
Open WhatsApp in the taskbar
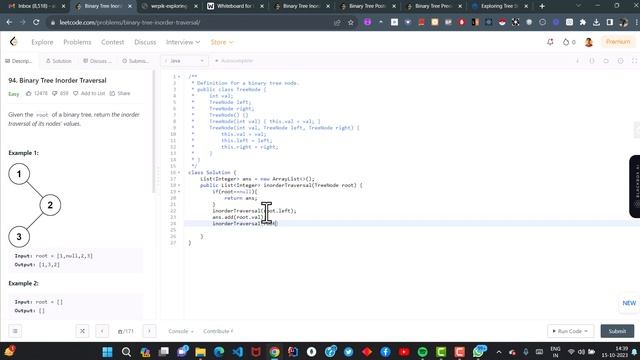click(478, 352)
